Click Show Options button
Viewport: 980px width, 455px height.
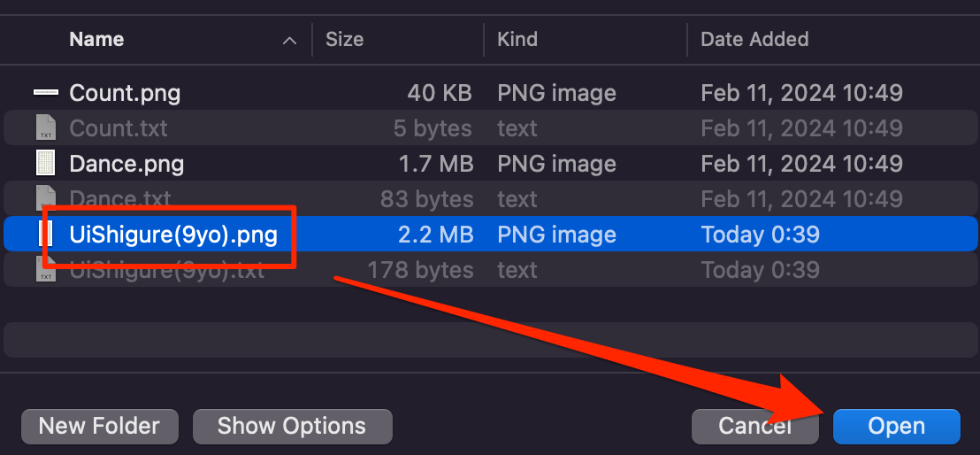tap(292, 426)
